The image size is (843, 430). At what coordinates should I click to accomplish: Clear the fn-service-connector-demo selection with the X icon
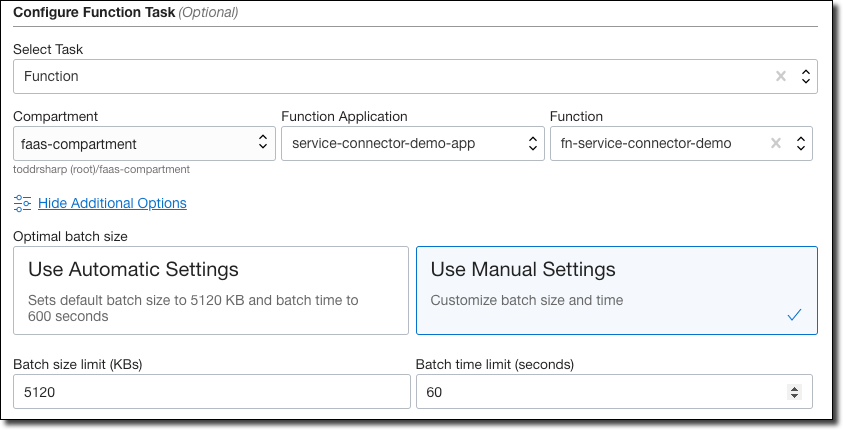tap(776, 143)
